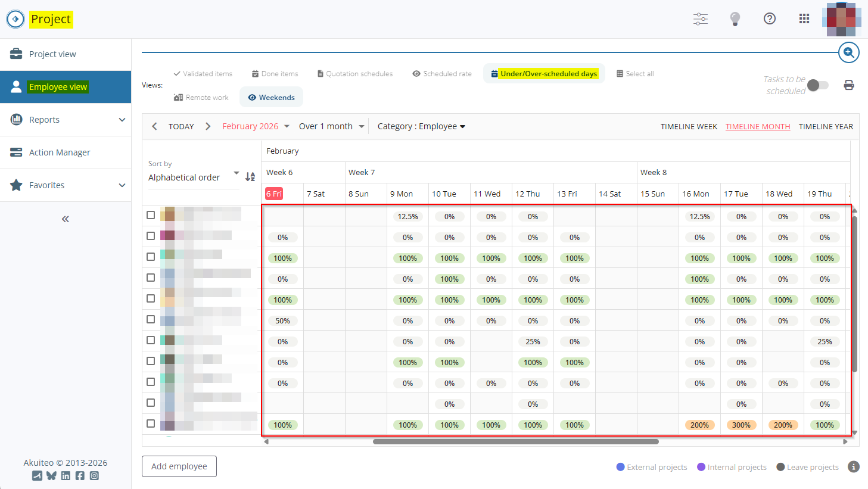The width and height of the screenshot is (868, 489).
Task: Click the magnifier zoom search icon
Action: (x=848, y=52)
